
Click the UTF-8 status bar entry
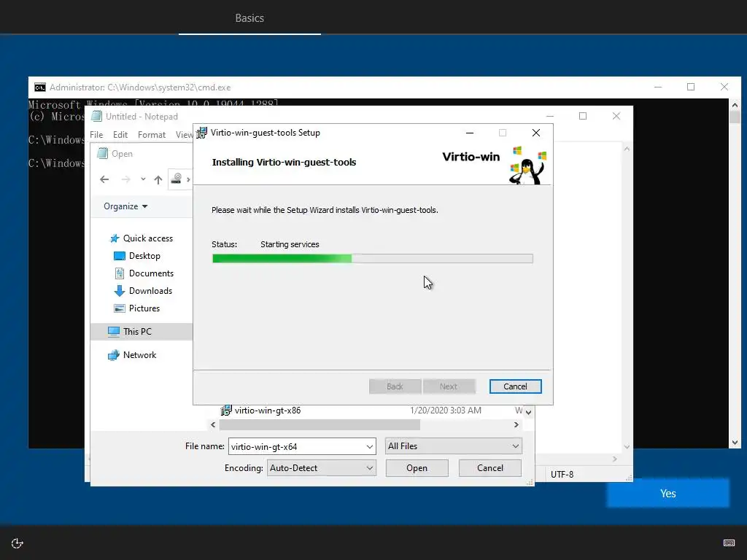pos(562,474)
